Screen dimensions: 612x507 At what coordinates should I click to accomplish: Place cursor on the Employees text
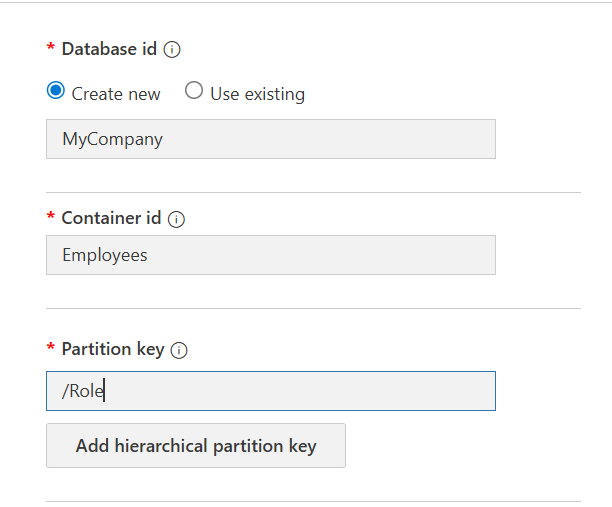point(105,255)
